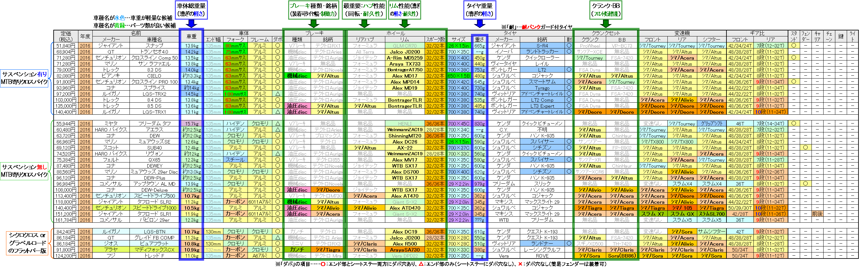Select the 80mmサス fork cell
Image resolution: width=868 pixels, height=268 pixels.
[235, 46]
